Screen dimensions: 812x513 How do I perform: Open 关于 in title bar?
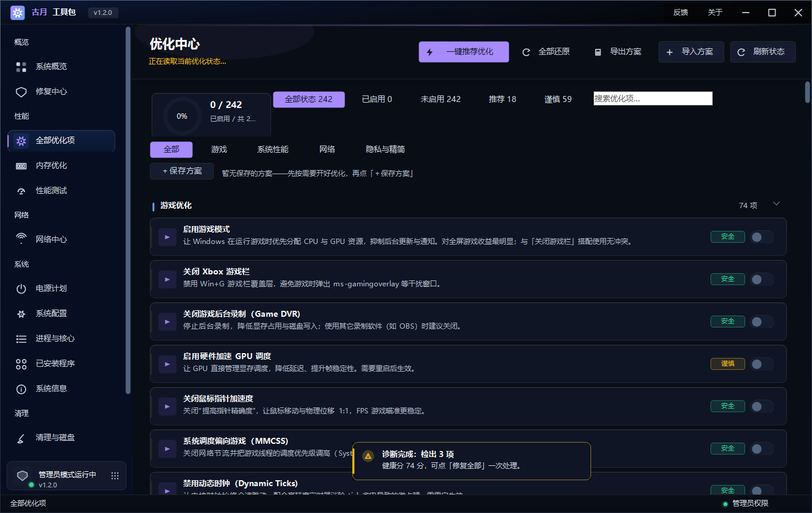715,13
